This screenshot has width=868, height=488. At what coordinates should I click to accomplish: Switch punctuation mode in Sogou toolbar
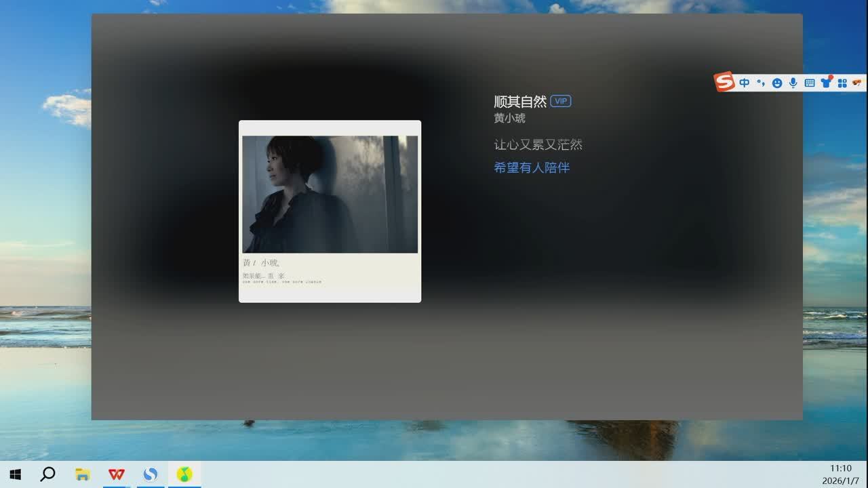click(761, 83)
